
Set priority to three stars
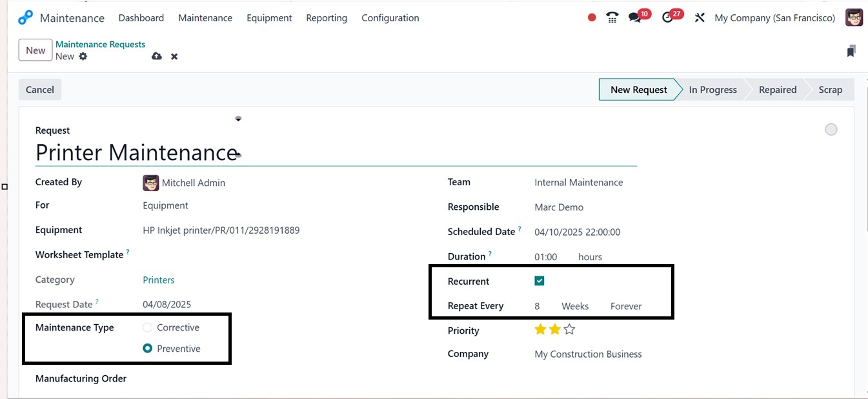pyautogui.click(x=569, y=330)
